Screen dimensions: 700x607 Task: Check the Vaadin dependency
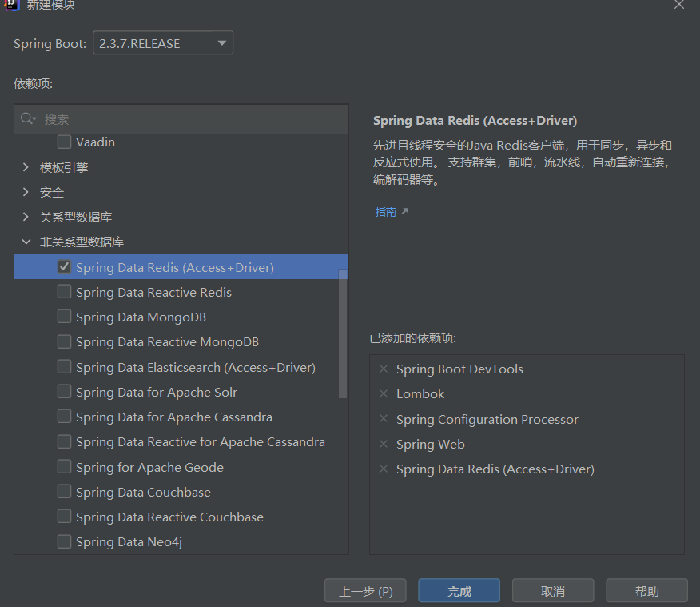click(x=64, y=142)
